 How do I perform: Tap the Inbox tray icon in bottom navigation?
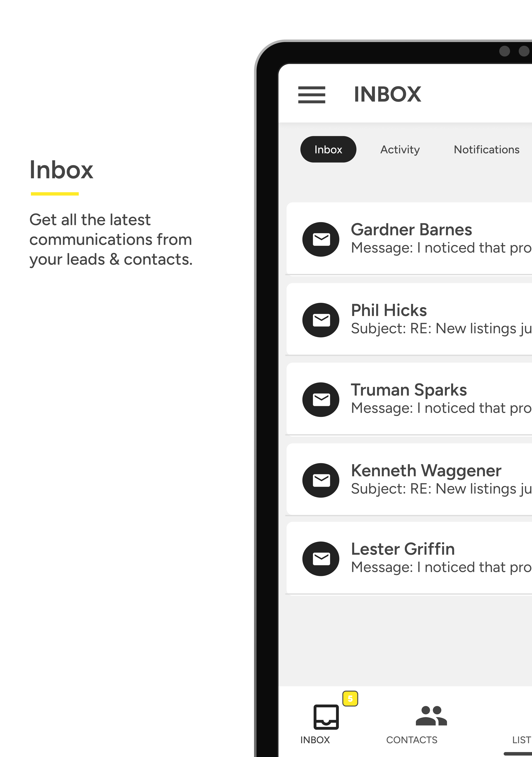tap(326, 717)
